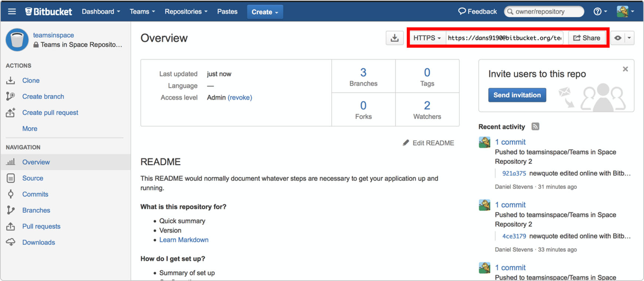This screenshot has width=644, height=281.
Task: Click the Branches fork icon in navigation
Action: click(x=11, y=210)
